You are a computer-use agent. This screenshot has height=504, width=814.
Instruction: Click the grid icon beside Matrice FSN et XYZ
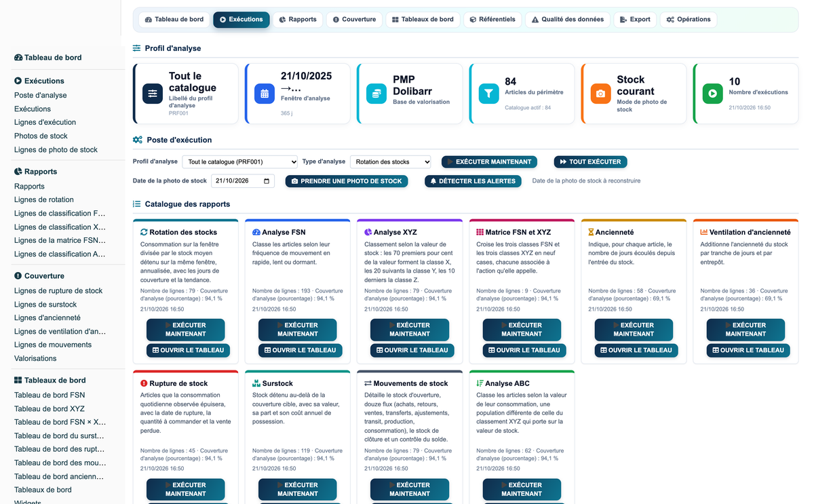coord(480,232)
